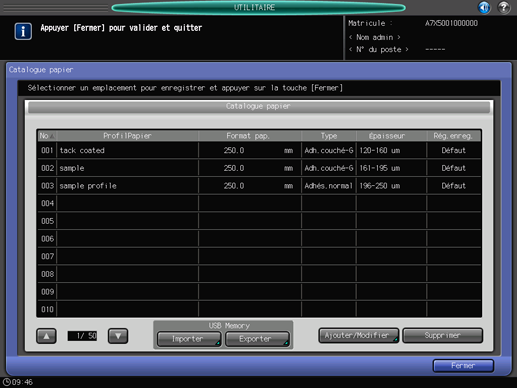This screenshot has height=388, width=517.
Task: Select the sample profile entry 003
Action: pos(259,186)
